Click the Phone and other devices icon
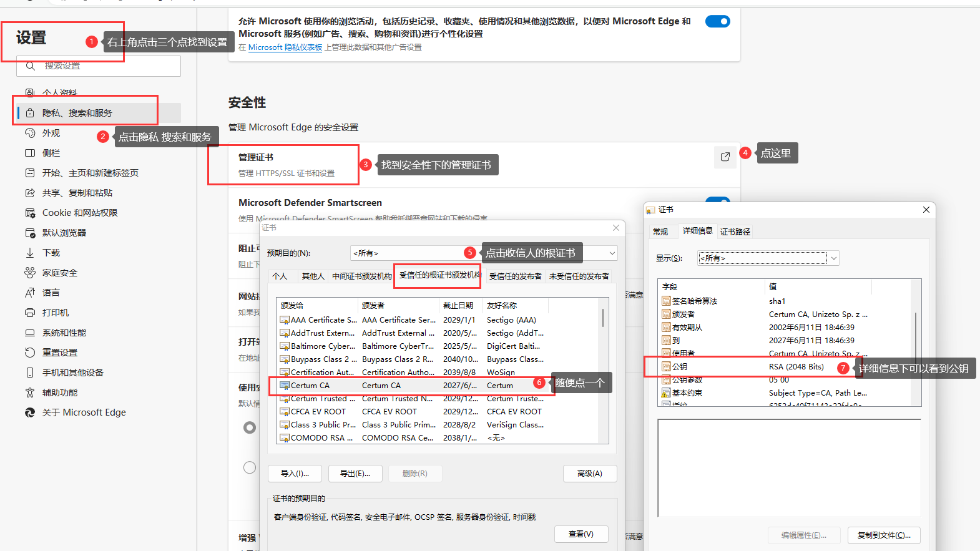The image size is (980, 551). tap(30, 373)
